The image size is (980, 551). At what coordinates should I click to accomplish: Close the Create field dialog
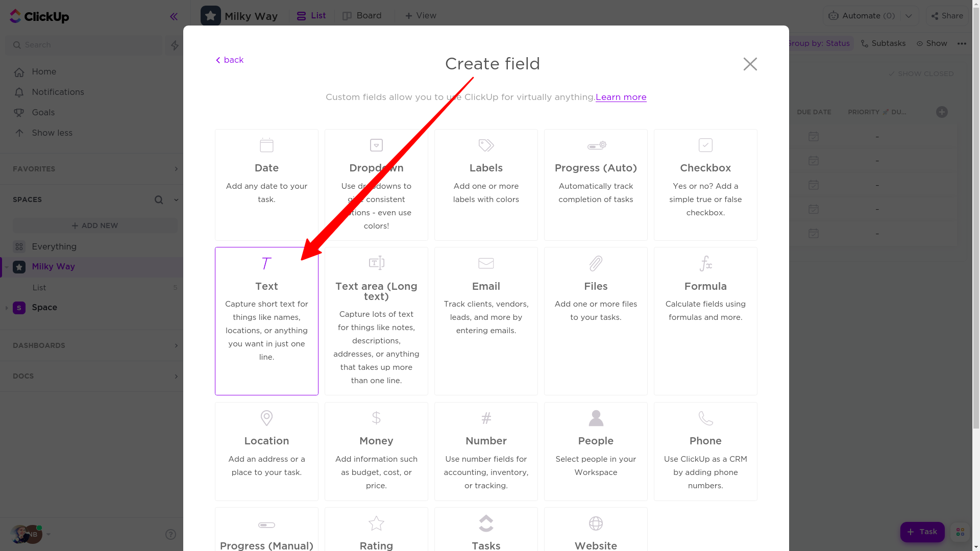tap(750, 64)
